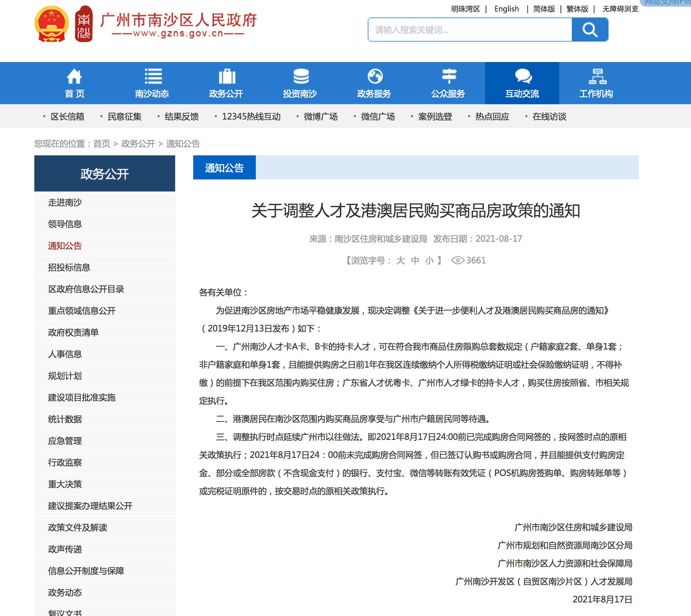Viewport: 691px width, 616px height.
Task: Click the briefcase icon above 政务公开
Action: (x=227, y=76)
